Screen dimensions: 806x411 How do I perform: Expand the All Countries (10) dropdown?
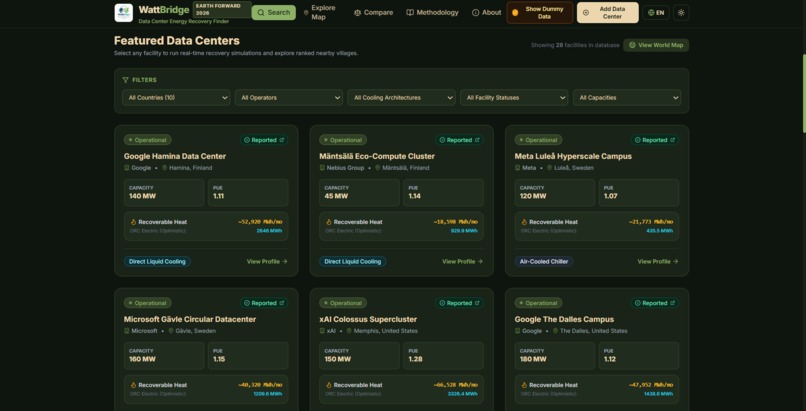coord(176,98)
